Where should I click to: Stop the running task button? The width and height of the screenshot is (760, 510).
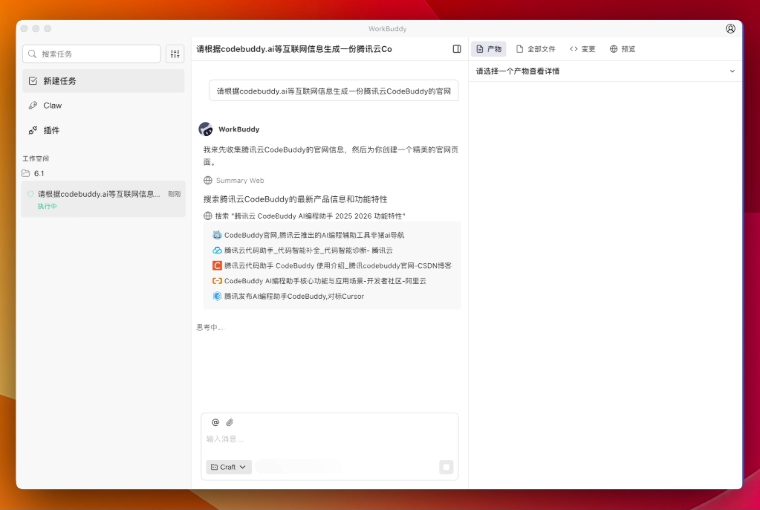(x=446, y=467)
